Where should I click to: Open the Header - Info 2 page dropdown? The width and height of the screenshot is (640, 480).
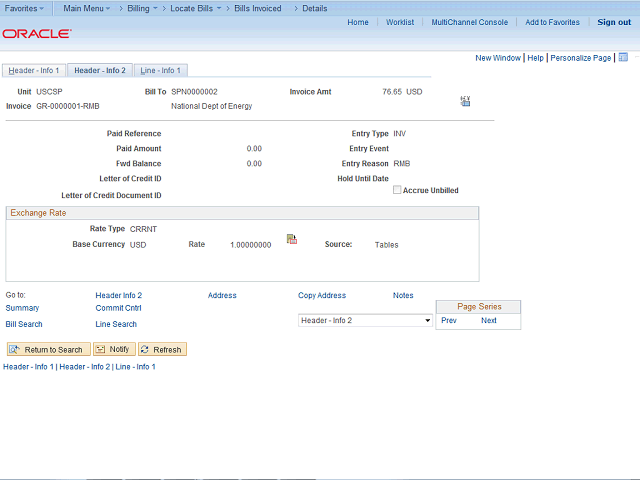pos(365,320)
